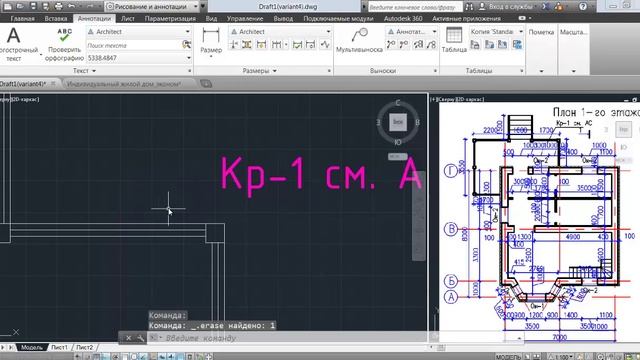Open the multileader style dropdown 'Аннотат...'
This screenshot has height=360, width=640.
(411, 31)
